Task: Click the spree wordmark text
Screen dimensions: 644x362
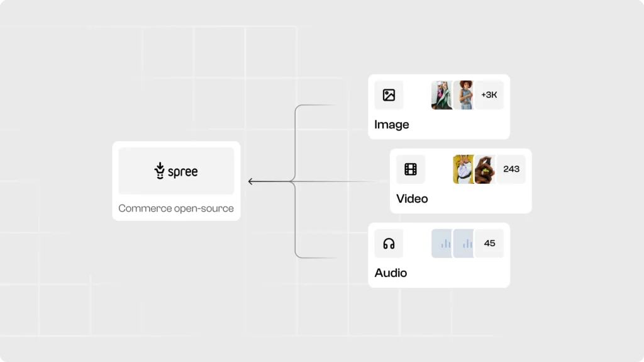Action: [x=183, y=172]
